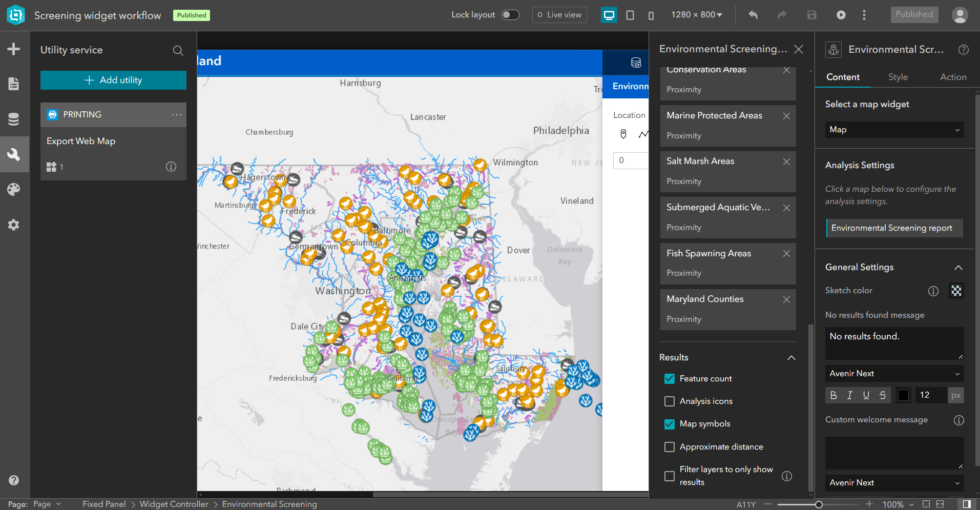Click the Preview play button icon
This screenshot has width=980, height=510.
click(x=841, y=15)
